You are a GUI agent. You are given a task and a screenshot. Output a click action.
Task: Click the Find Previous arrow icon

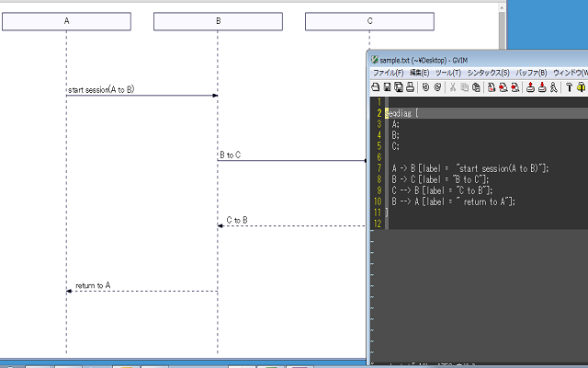[514, 87]
